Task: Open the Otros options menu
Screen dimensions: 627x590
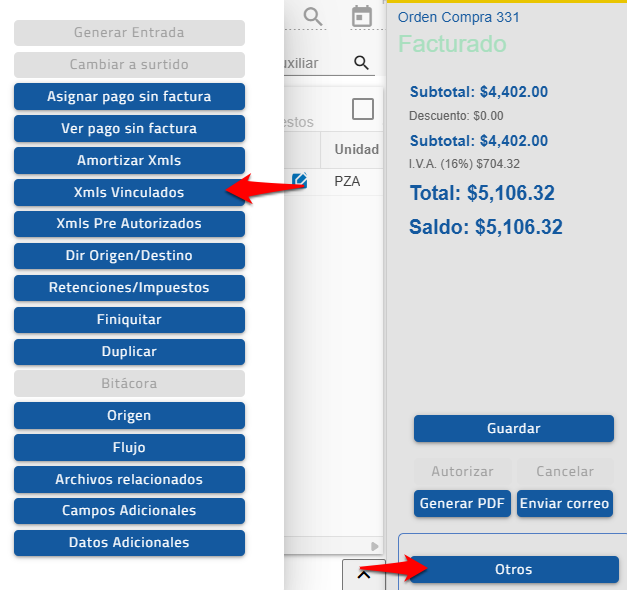Action: (513, 569)
